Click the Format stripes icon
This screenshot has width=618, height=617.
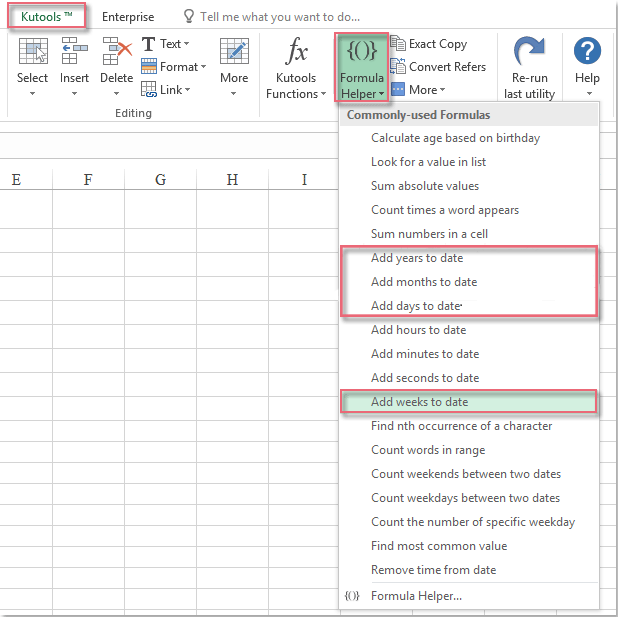(149, 66)
